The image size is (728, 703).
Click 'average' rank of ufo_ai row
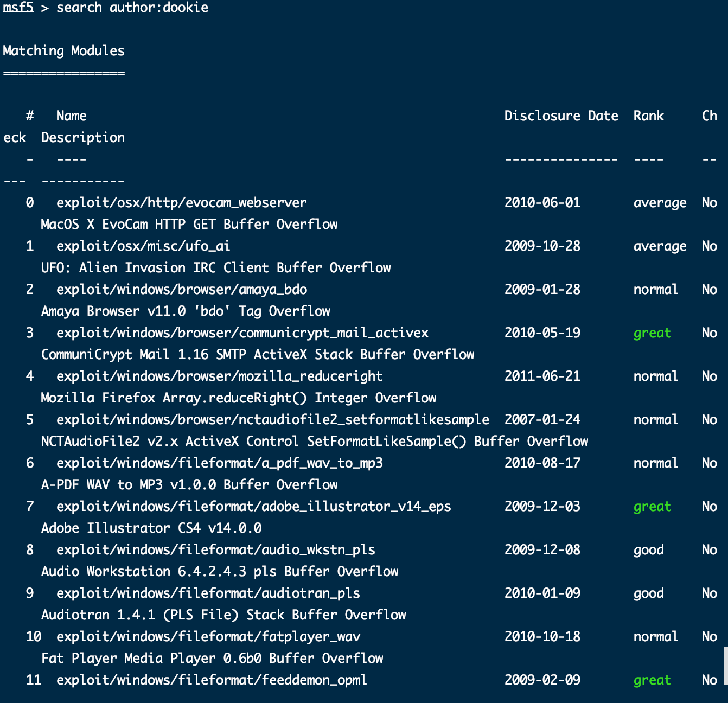660,247
